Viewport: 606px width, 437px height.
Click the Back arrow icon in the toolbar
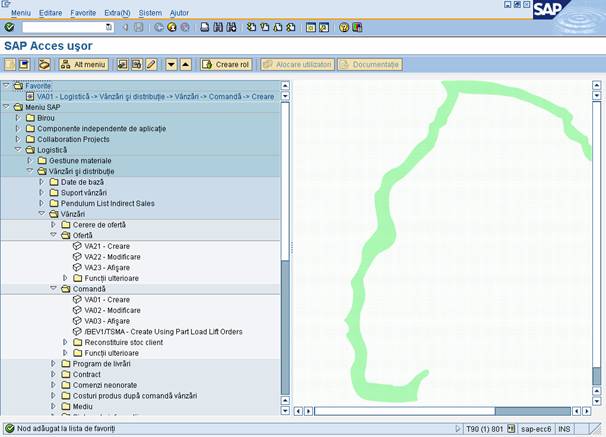[x=158, y=27]
